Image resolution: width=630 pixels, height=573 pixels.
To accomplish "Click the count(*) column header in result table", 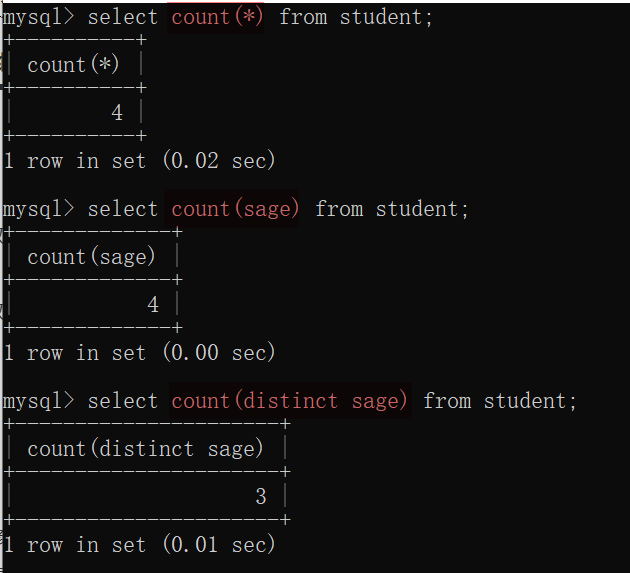I will [73, 65].
